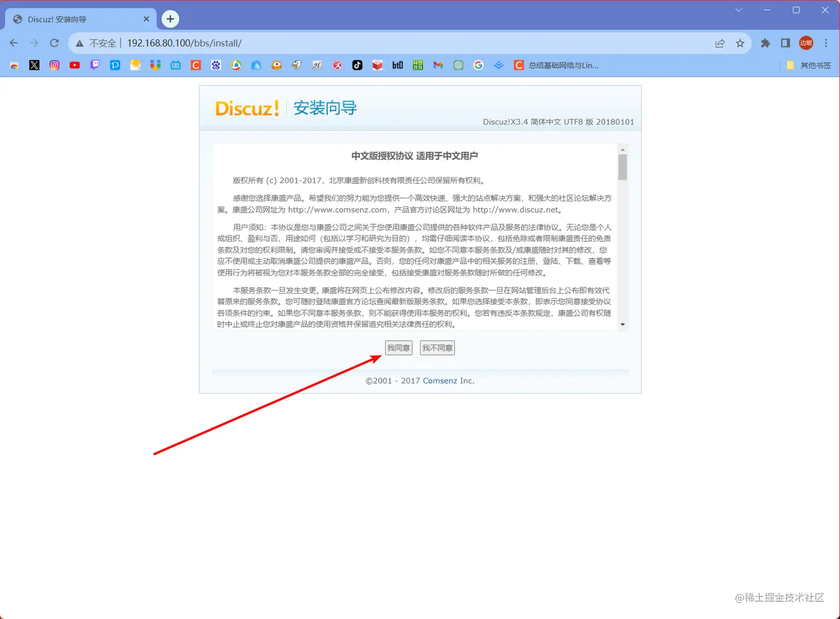The height and width of the screenshot is (619, 840).
Task: Open the TikTok bookmark
Action: coord(357,65)
